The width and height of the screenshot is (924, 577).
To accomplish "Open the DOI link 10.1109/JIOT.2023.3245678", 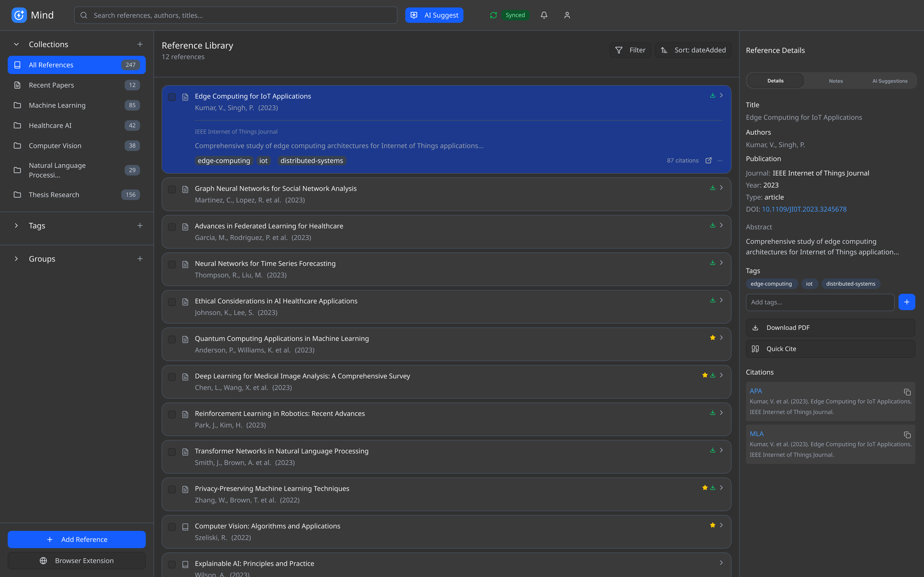I will pyautogui.click(x=804, y=209).
